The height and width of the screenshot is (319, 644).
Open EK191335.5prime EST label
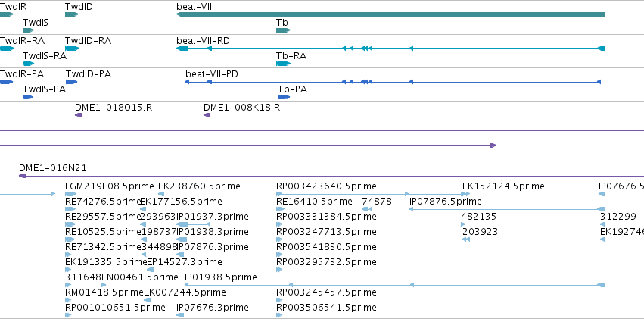(x=106, y=262)
